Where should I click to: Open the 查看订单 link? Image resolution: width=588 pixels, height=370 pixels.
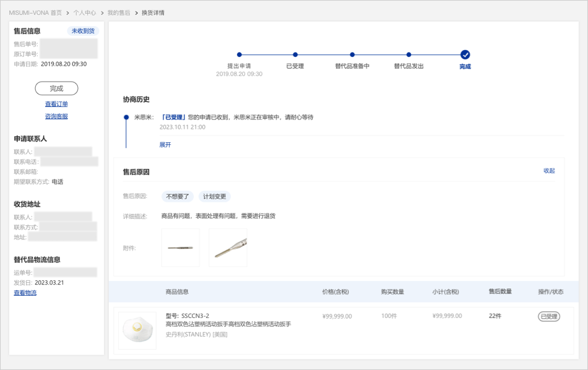coord(56,104)
